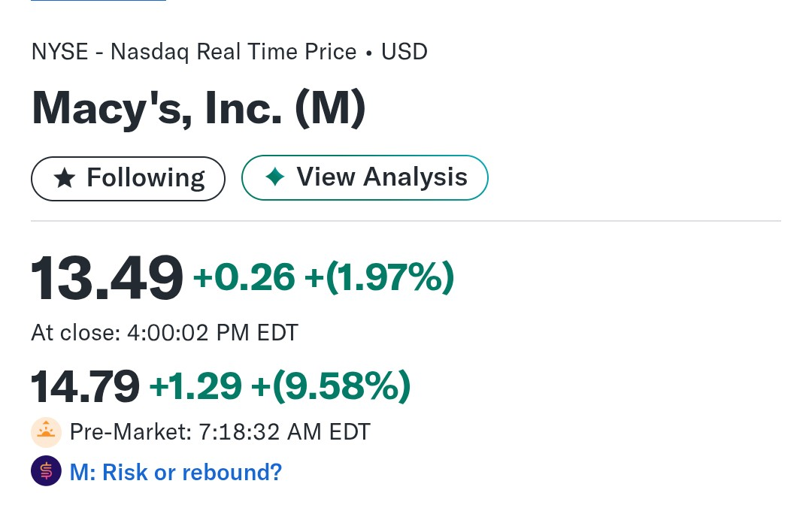Image resolution: width=812 pixels, height=514 pixels.
Task: Toggle the Following button to unfollow Macy's
Action: [x=128, y=179]
